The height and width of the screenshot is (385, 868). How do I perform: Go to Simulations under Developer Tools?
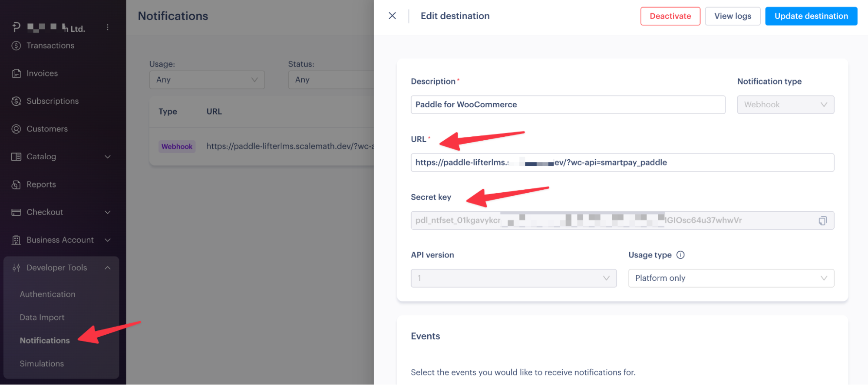pos(42,364)
